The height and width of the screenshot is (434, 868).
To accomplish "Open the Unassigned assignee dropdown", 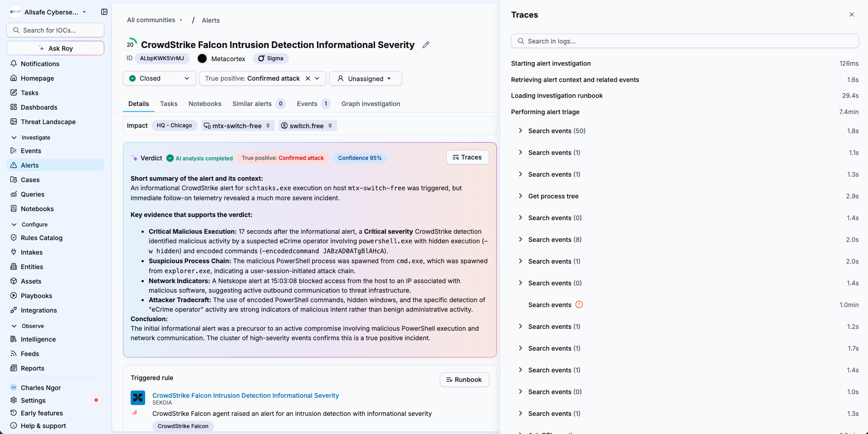I will coord(366,78).
